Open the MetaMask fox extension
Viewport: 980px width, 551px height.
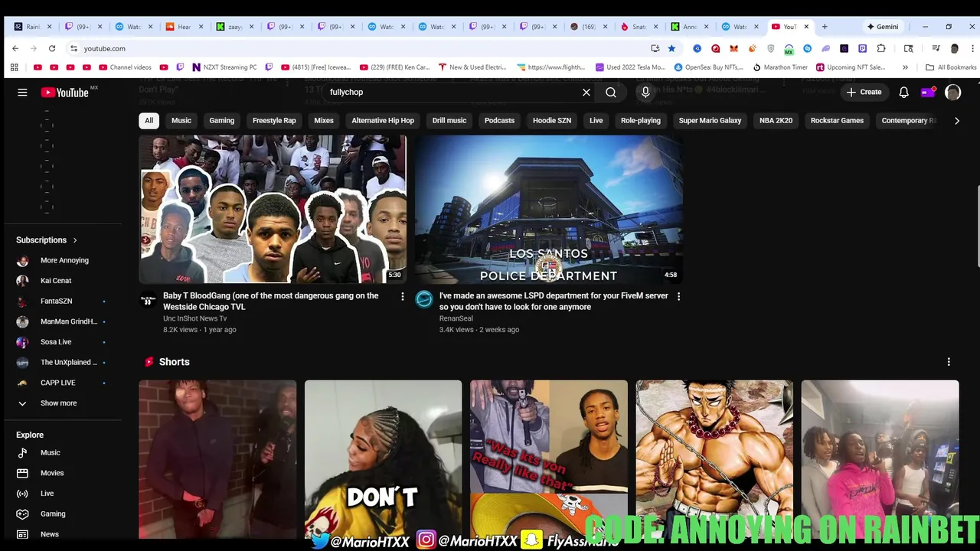(x=733, y=48)
